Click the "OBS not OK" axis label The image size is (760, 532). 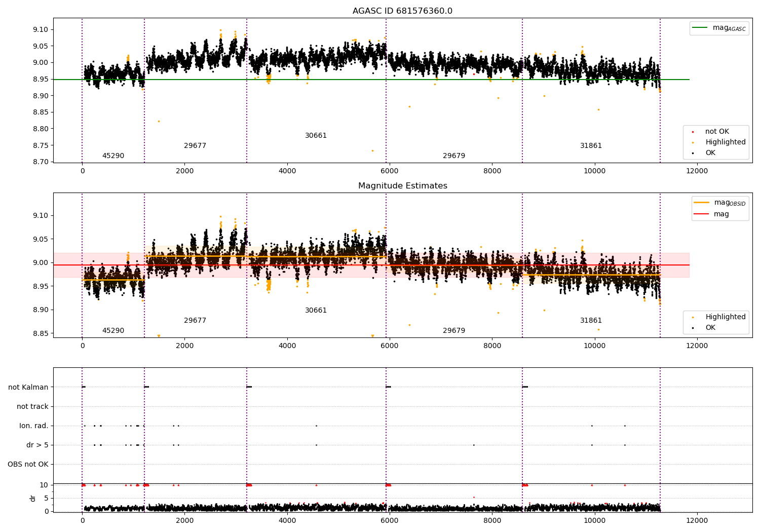28,465
